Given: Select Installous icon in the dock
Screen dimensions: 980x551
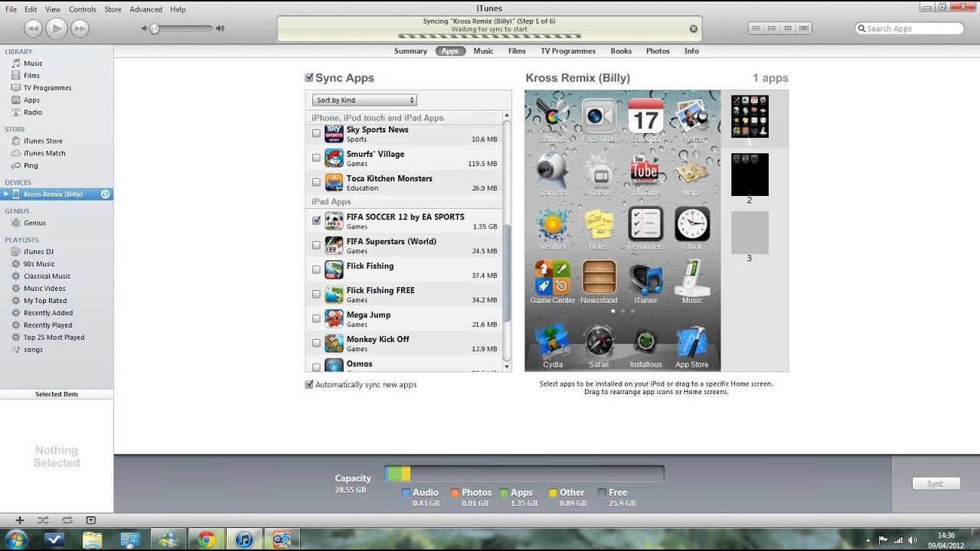Looking at the screenshot, I should 645,346.
